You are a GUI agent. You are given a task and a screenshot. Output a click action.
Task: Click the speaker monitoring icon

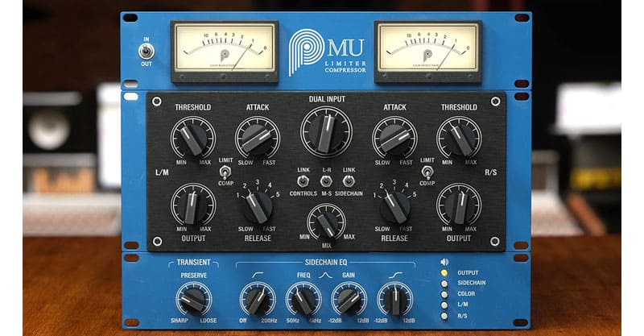click(x=444, y=262)
